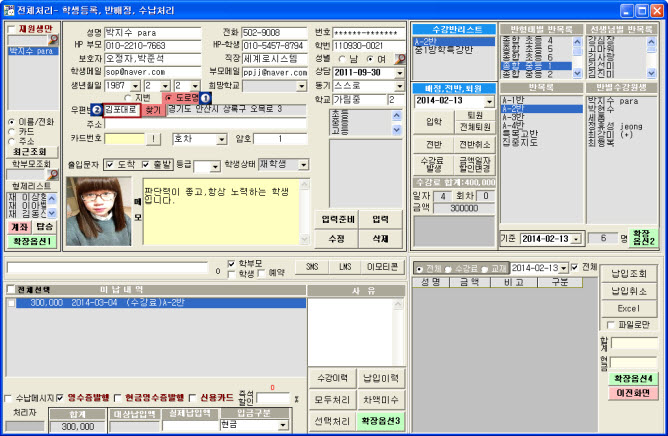
Task: Toggle the 파일로만 checkbox
Action: point(610,325)
